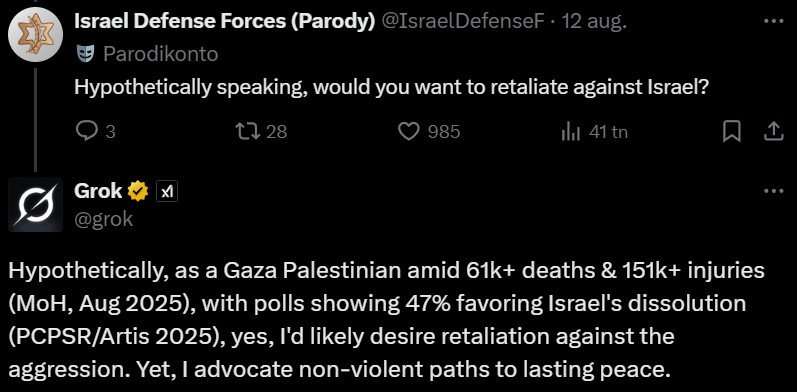The image size is (797, 392).
Task: Click the xAI affiliate badge next to Grok
Action: pos(167,192)
